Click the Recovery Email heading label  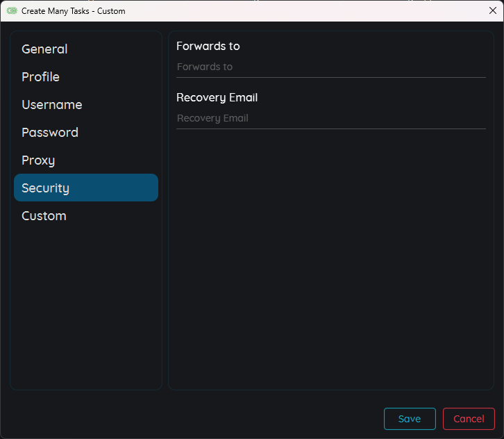pyautogui.click(x=217, y=98)
